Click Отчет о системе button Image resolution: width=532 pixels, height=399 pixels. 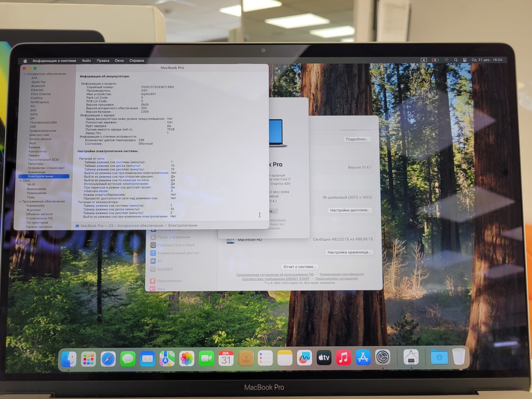coord(300,267)
